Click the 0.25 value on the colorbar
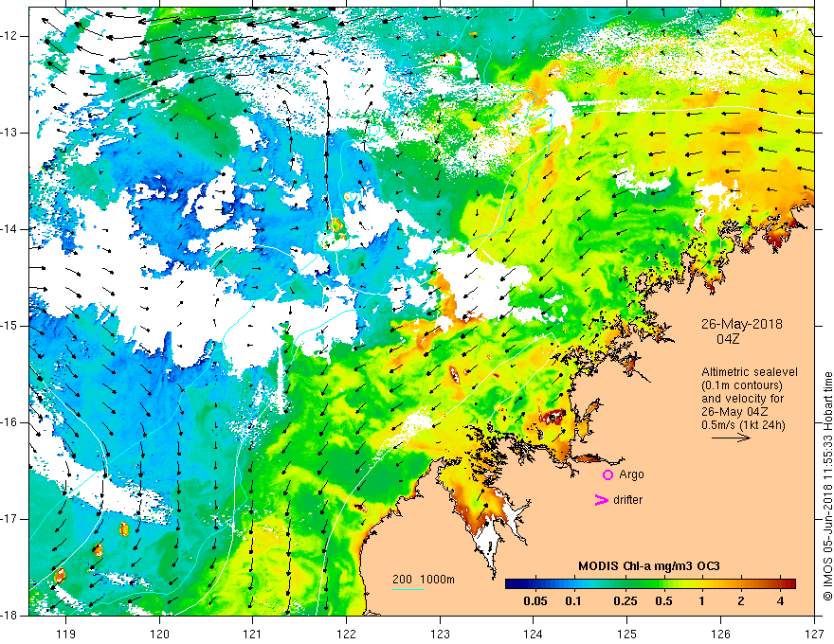The image size is (834, 644). tap(625, 601)
